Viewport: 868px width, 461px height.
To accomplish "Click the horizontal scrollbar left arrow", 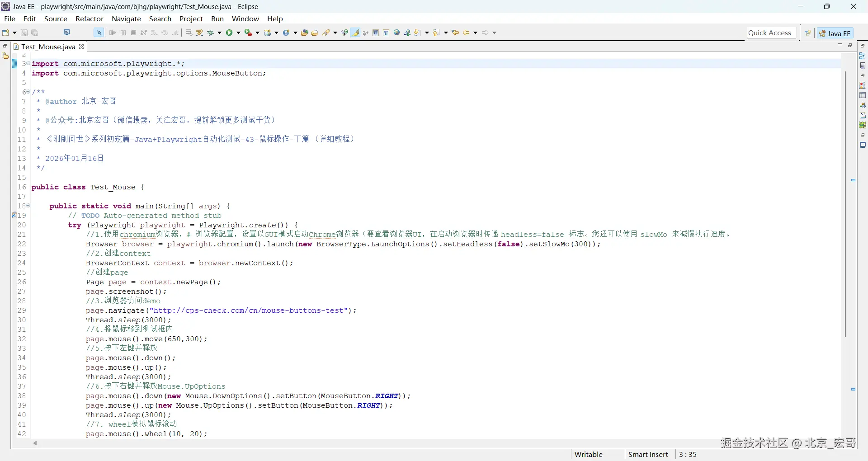I will click(35, 443).
